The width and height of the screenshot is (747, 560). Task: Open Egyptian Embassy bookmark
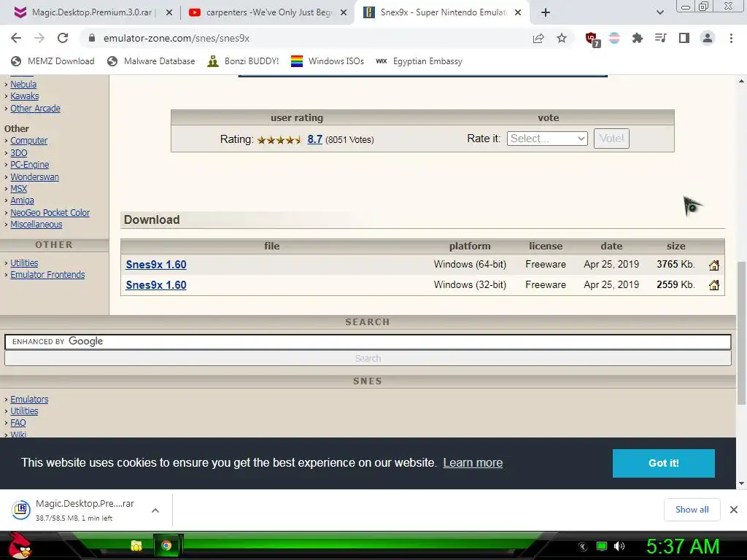pos(419,61)
